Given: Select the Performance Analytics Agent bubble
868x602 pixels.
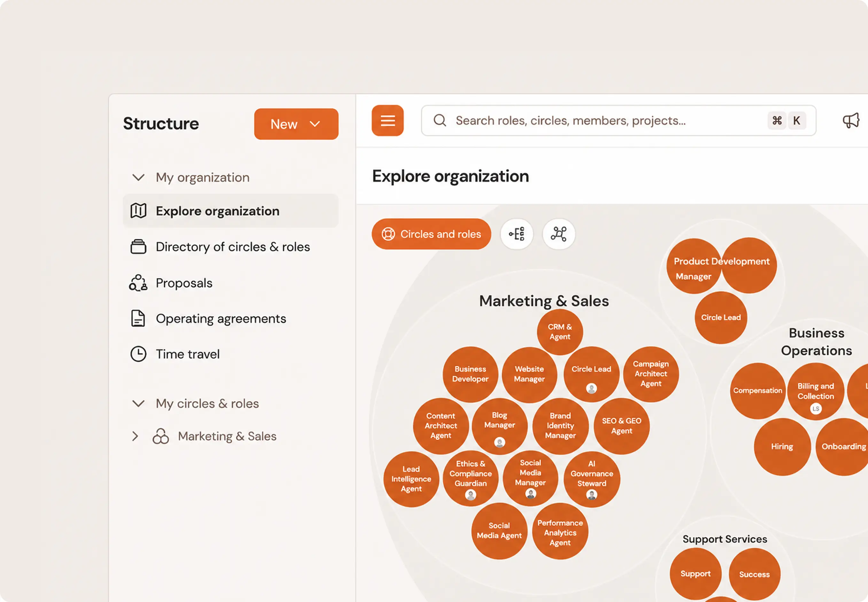Looking at the screenshot, I should point(560,531).
